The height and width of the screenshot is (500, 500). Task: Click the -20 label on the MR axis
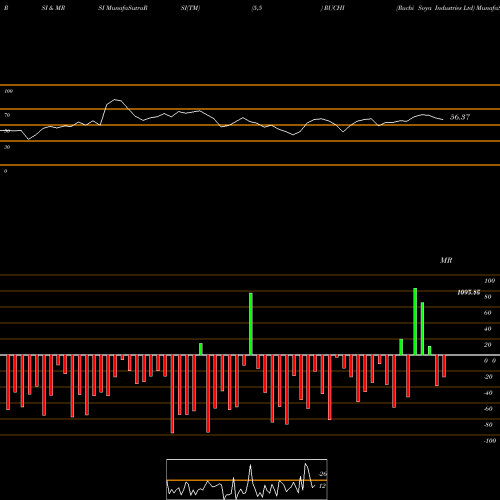click(488, 377)
